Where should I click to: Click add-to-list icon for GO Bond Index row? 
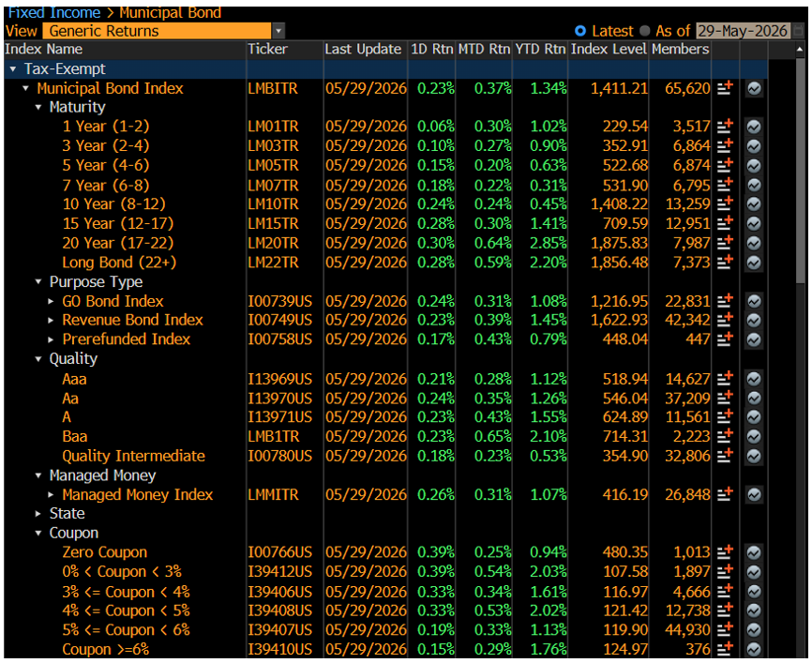click(x=725, y=300)
